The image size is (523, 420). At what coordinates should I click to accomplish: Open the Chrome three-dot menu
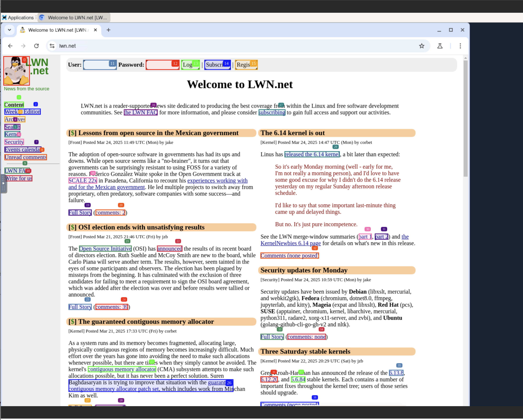pos(460,46)
